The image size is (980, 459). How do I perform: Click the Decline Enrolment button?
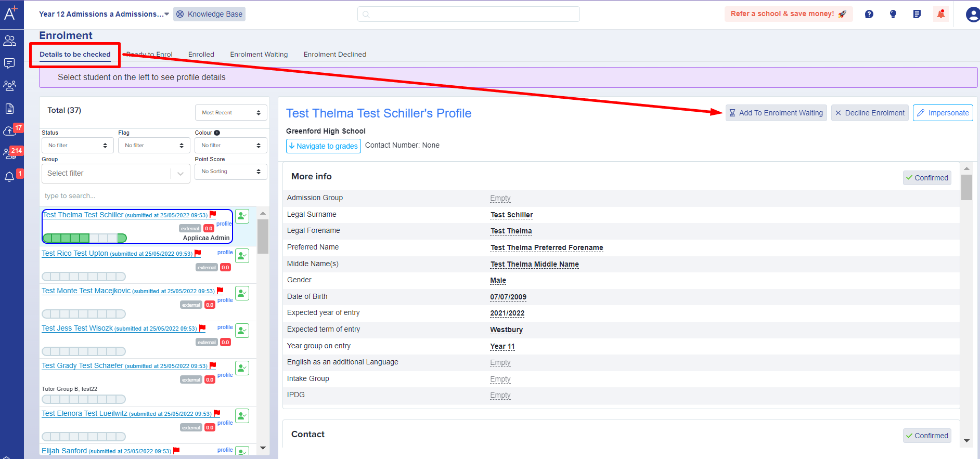click(x=870, y=113)
